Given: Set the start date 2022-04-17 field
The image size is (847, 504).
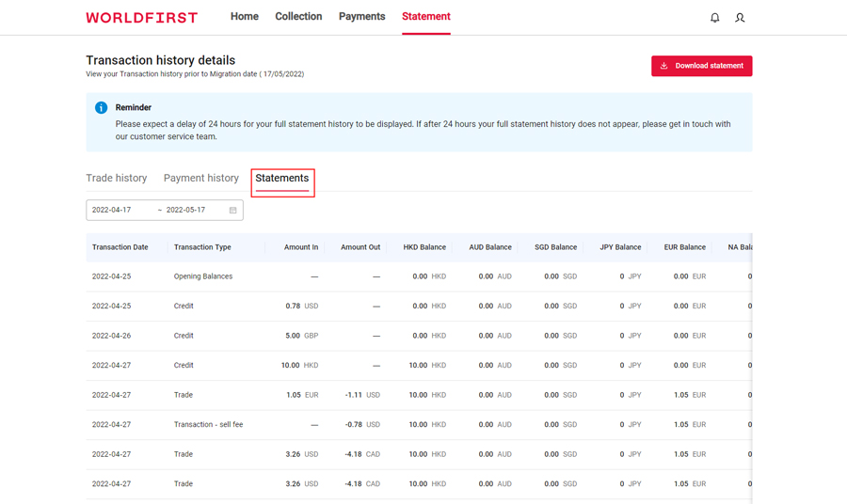Looking at the screenshot, I should pos(112,210).
